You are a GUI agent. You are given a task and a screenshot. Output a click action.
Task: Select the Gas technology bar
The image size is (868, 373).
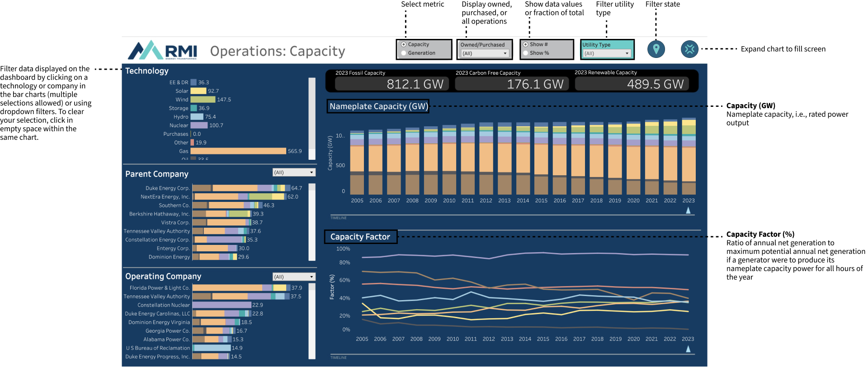click(238, 151)
